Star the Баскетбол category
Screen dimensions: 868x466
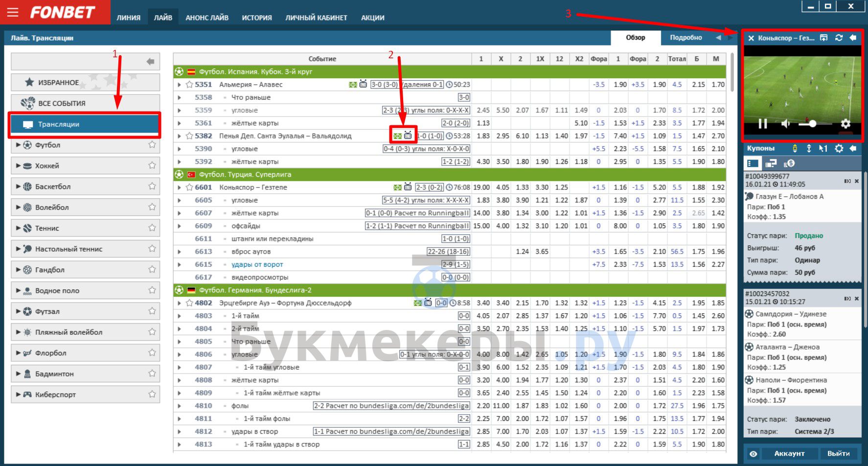(152, 186)
